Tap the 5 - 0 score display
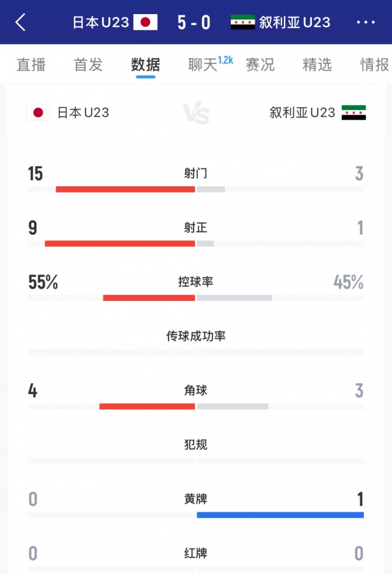The image size is (392, 575). [192, 22]
